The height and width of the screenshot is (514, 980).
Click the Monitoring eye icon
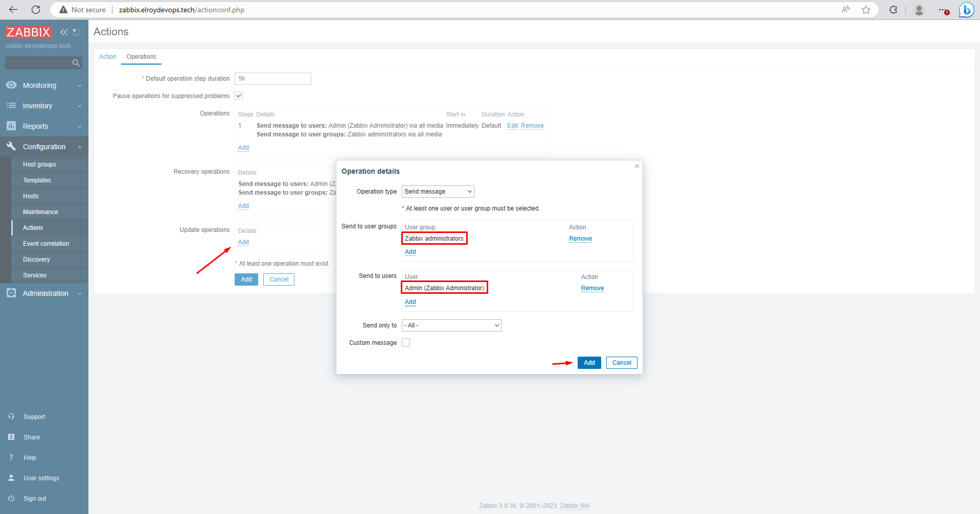(x=11, y=85)
